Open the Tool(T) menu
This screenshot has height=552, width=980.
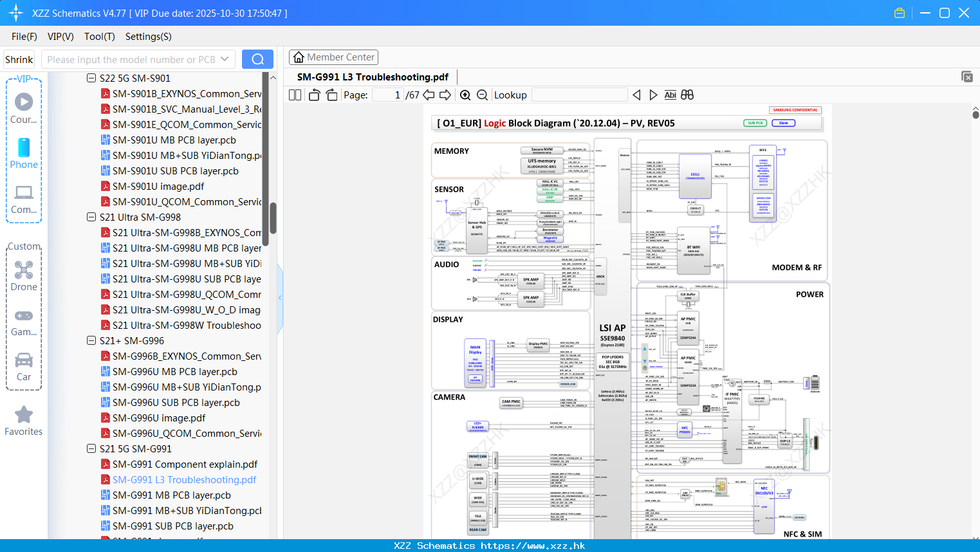click(x=100, y=37)
